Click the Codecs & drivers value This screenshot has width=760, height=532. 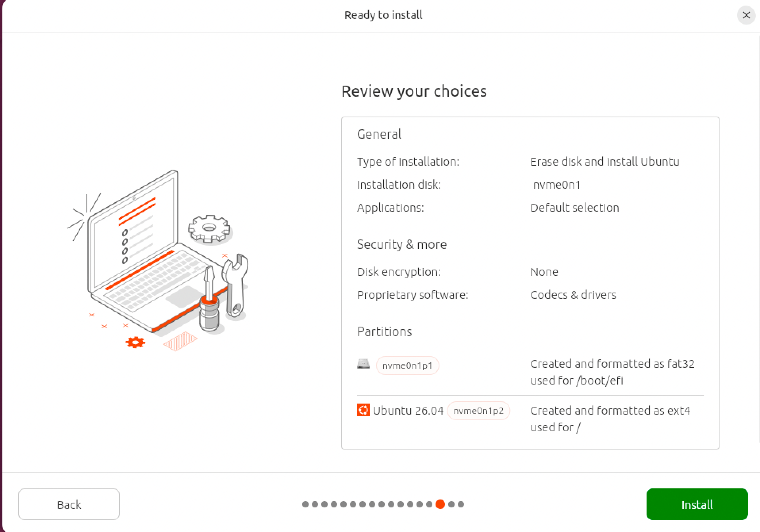pyautogui.click(x=573, y=295)
